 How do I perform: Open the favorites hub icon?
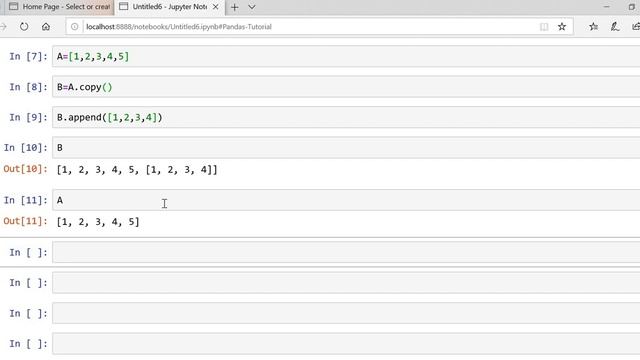click(593, 27)
